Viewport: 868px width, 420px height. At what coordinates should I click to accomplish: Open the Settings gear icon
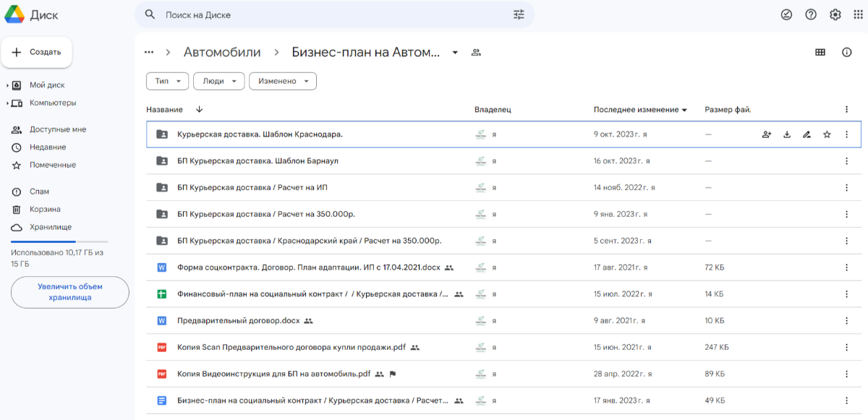[x=835, y=14]
